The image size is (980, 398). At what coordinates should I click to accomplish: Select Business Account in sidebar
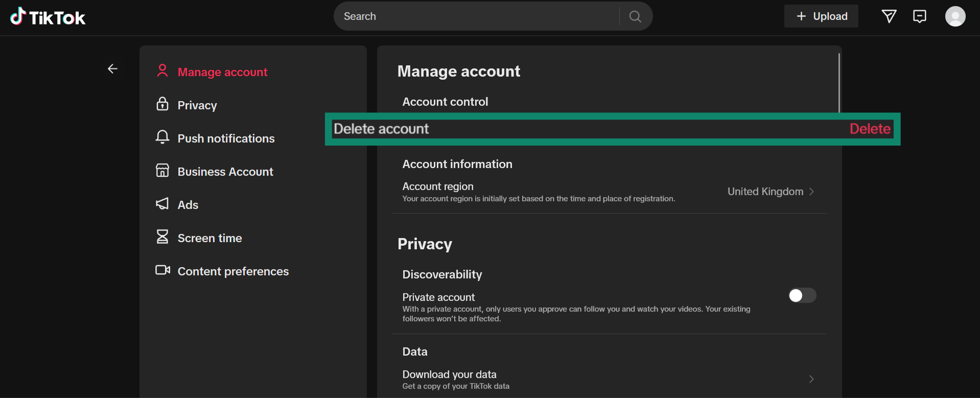[x=225, y=172]
